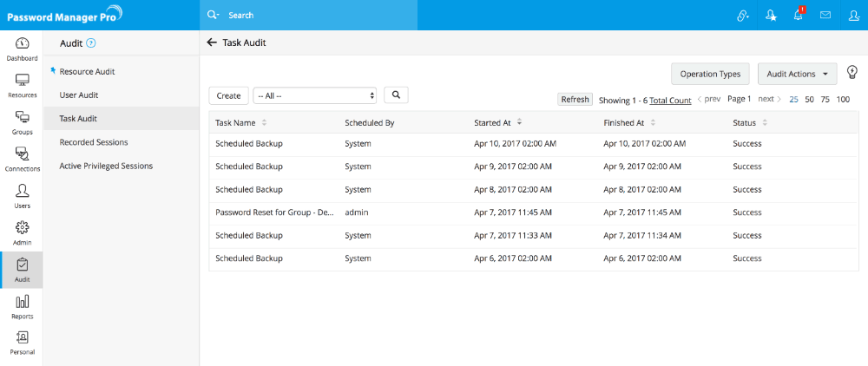
Task: Open the Admin gear icon
Action: click(23, 232)
